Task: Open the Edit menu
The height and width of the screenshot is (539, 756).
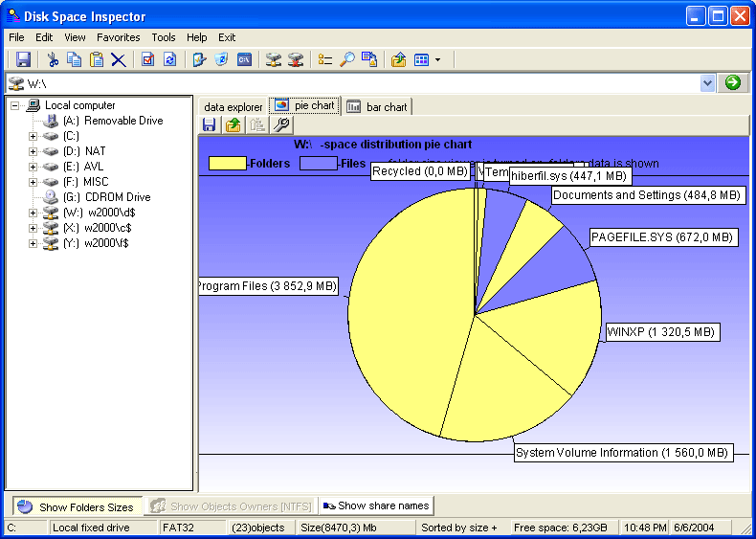Action: coord(44,37)
